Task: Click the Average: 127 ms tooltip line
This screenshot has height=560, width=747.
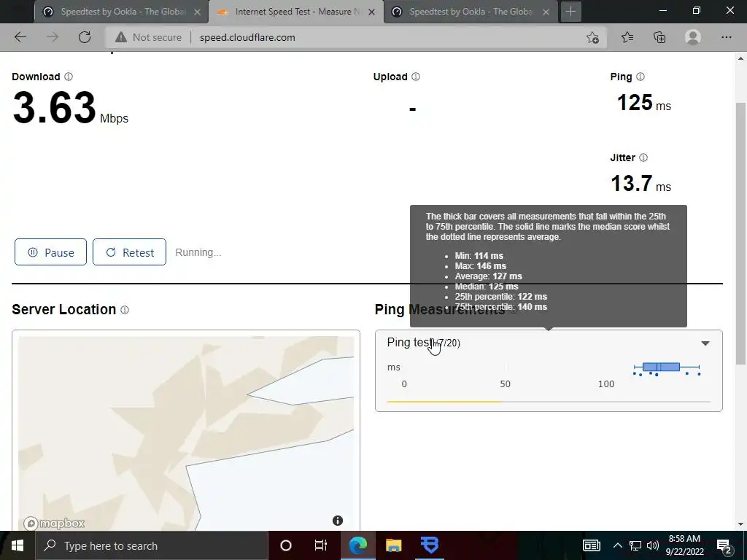Action: (488, 276)
